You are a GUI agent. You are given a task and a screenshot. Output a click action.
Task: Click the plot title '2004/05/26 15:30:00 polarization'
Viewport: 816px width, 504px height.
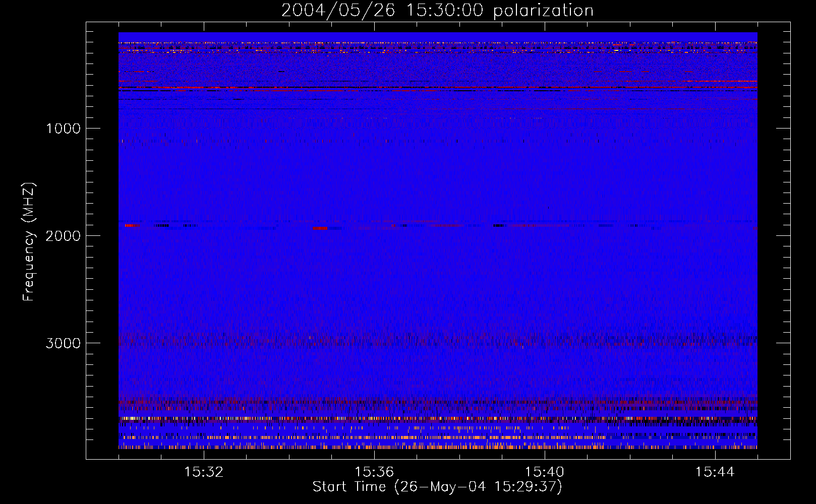pos(437,11)
